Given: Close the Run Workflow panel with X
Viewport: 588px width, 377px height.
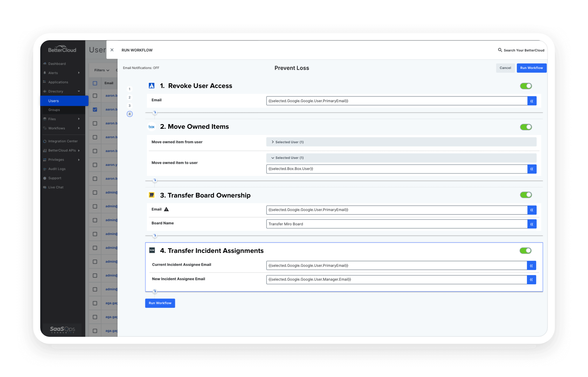Looking at the screenshot, I should [x=112, y=50].
